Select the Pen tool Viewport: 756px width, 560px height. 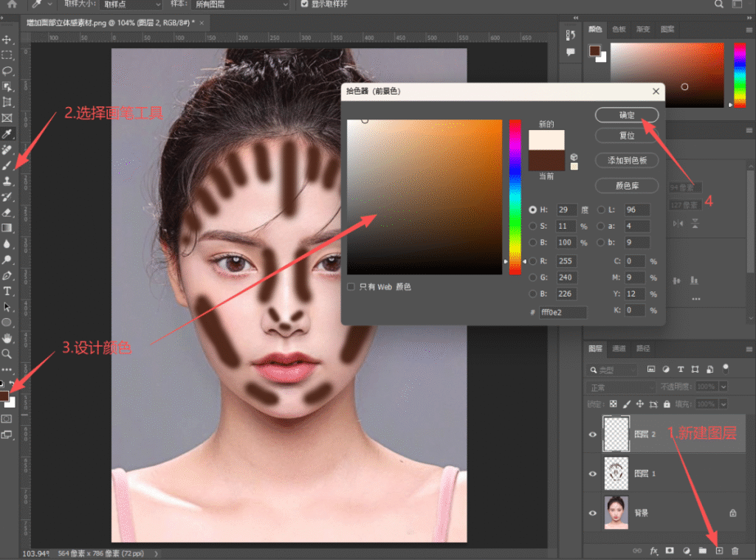tap(7, 276)
